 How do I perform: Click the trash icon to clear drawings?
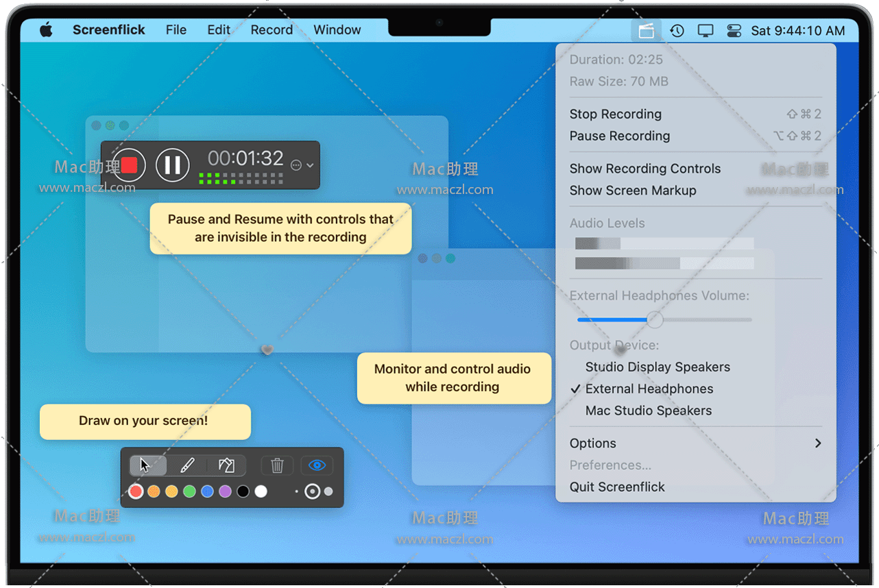(277, 465)
